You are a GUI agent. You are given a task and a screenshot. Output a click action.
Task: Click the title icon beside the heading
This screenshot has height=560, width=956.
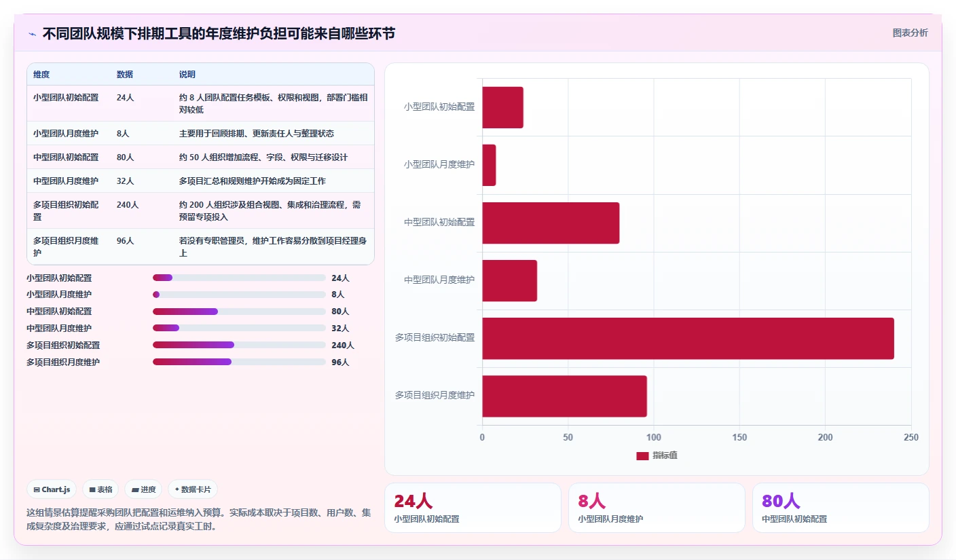(x=32, y=34)
